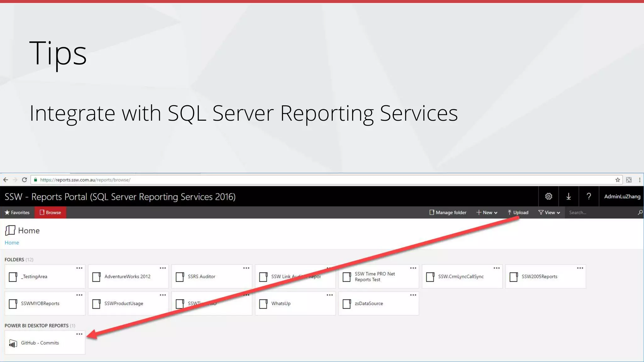Open ellipsis menu on SSRS Auditor tile
This screenshot has width=644, height=362.
246,268
